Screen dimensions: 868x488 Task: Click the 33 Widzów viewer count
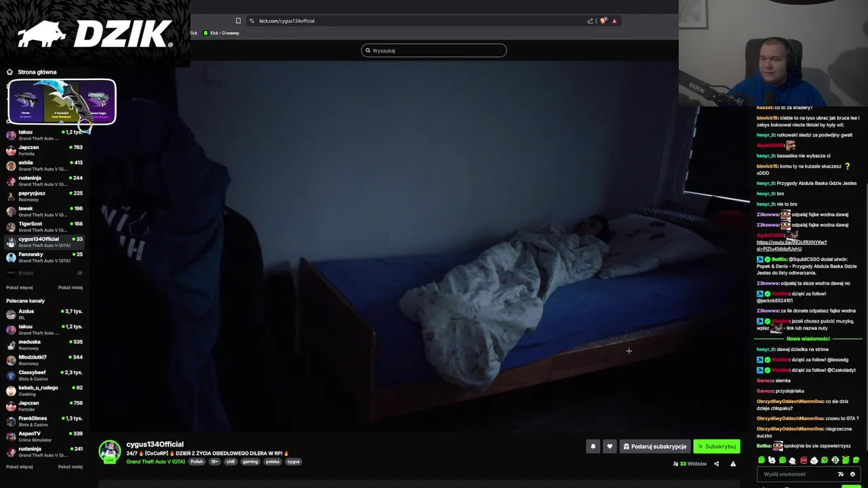pyautogui.click(x=690, y=464)
